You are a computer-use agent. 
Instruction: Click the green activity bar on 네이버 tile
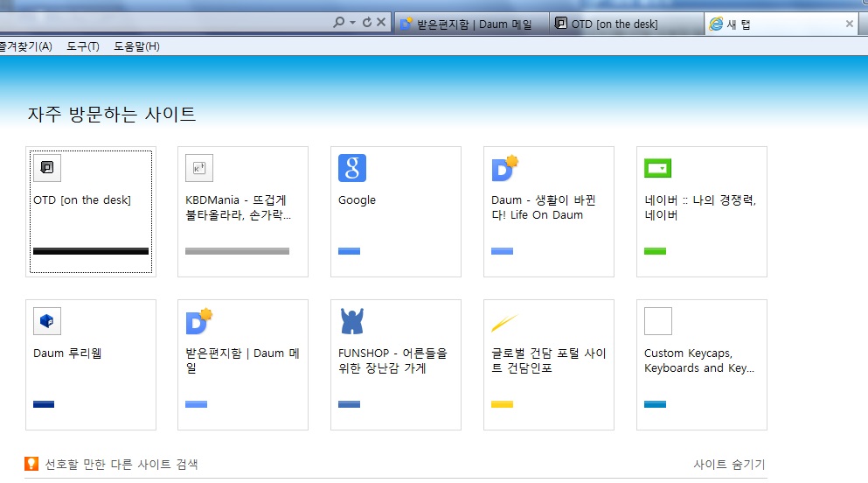655,251
